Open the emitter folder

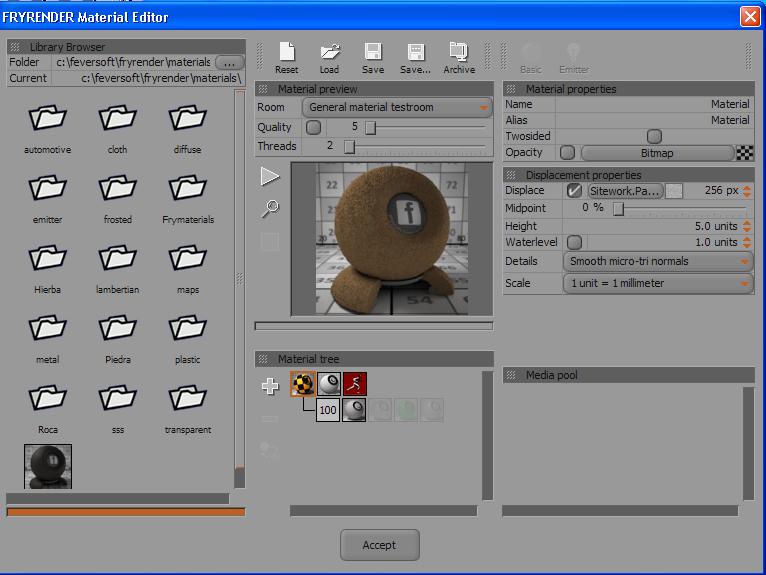(x=47, y=198)
